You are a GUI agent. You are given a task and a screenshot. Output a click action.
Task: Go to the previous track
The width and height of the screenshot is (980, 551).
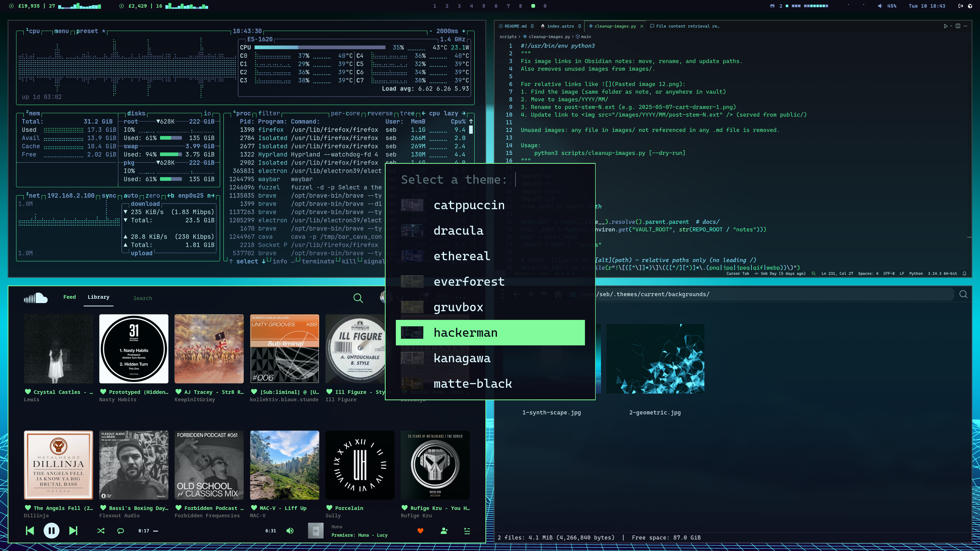pyautogui.click(x=30, y=531)
